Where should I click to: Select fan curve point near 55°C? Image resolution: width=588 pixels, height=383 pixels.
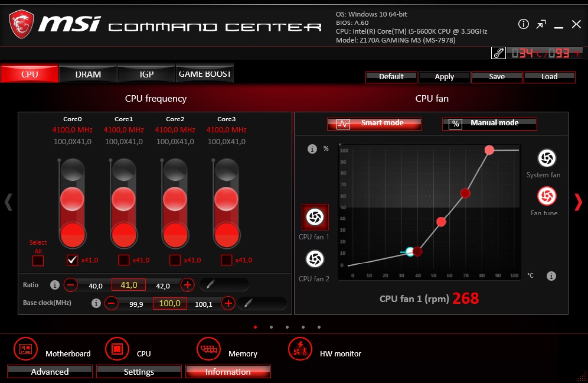point(441,222)
